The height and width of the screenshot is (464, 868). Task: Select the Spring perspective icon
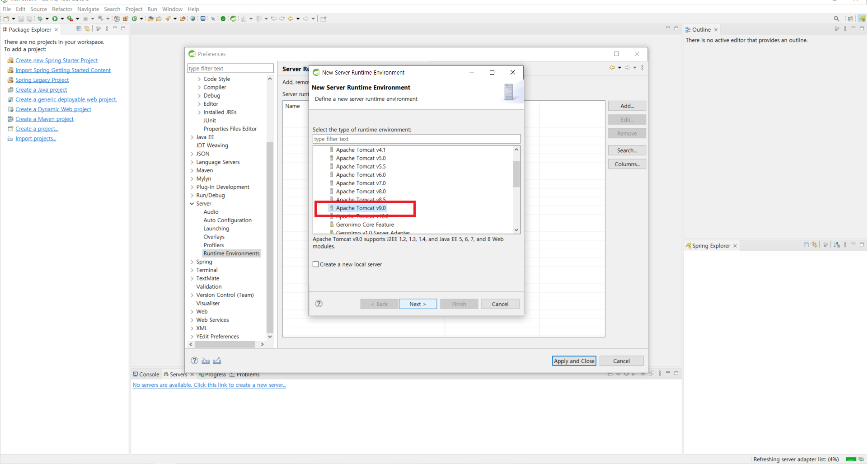click(x=862, y=19)
